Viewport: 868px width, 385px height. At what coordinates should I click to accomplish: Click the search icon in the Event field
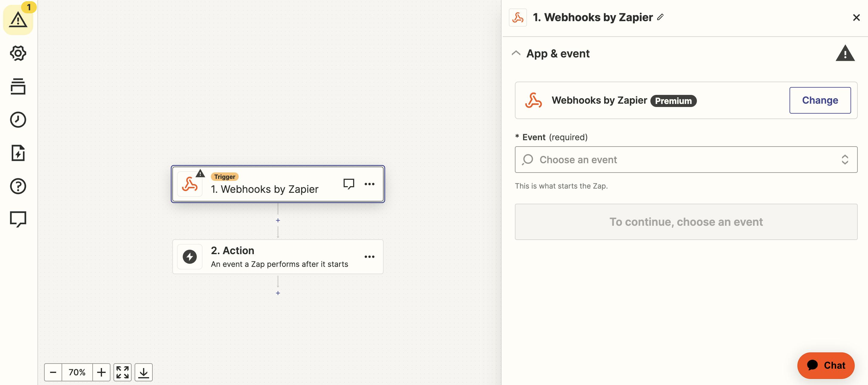(528, 159)
